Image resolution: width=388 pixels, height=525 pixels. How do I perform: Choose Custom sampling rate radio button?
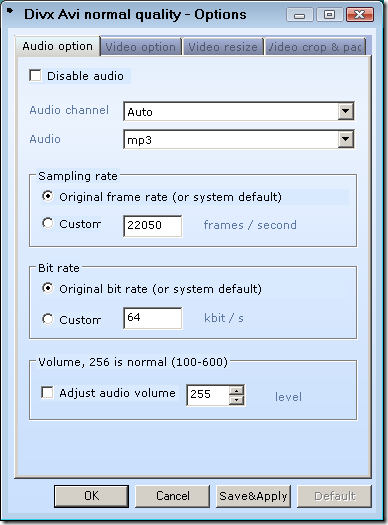tap(48, 223)
